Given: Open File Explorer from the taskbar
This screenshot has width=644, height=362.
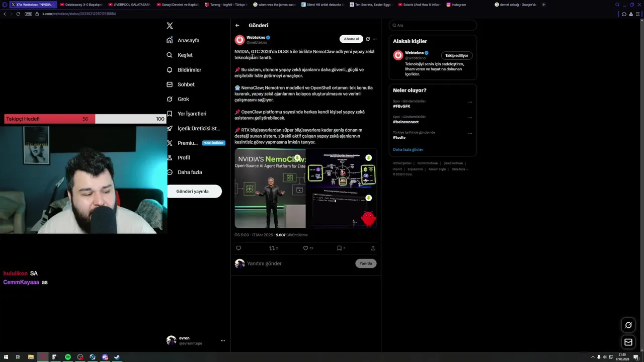Looking at the screenshot, I should tap(31, 357).
